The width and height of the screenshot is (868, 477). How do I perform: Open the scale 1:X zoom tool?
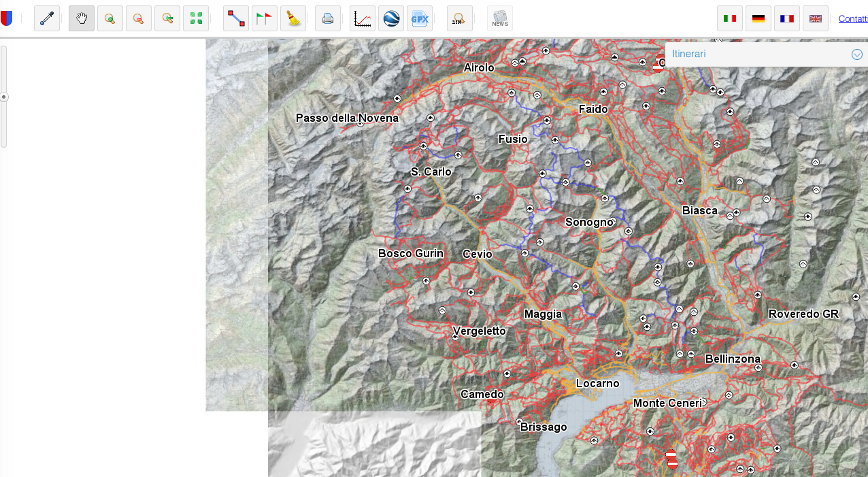click(x=460, y=18)
